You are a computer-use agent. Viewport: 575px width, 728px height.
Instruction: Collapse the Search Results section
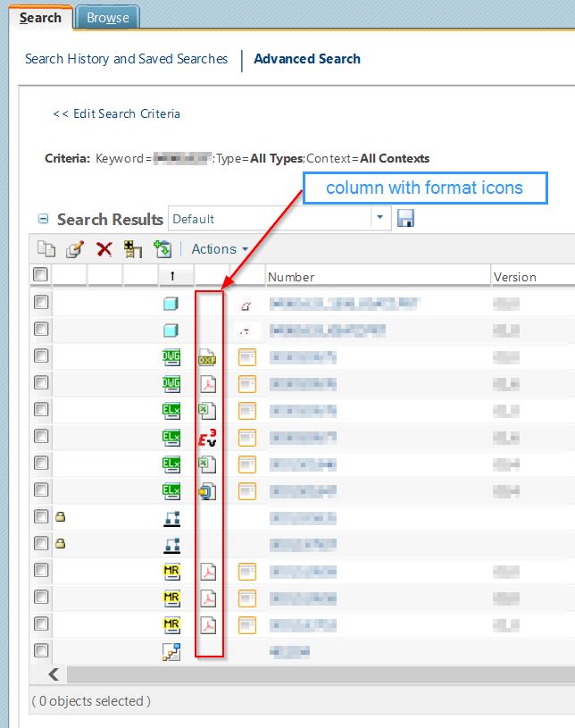pos(43,219)
